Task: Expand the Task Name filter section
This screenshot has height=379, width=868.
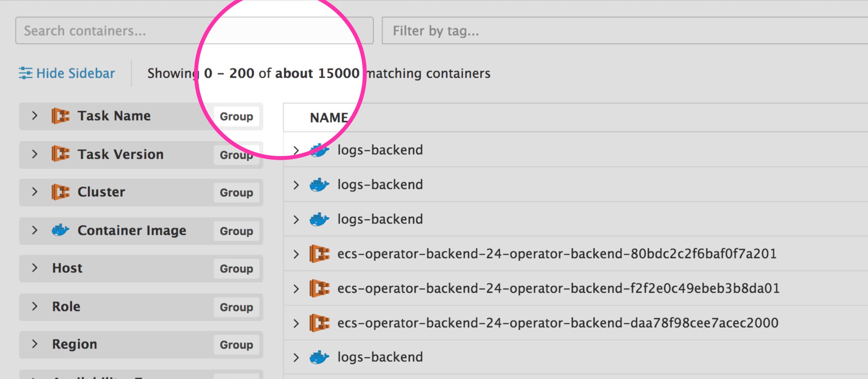Action: [34, 116]
